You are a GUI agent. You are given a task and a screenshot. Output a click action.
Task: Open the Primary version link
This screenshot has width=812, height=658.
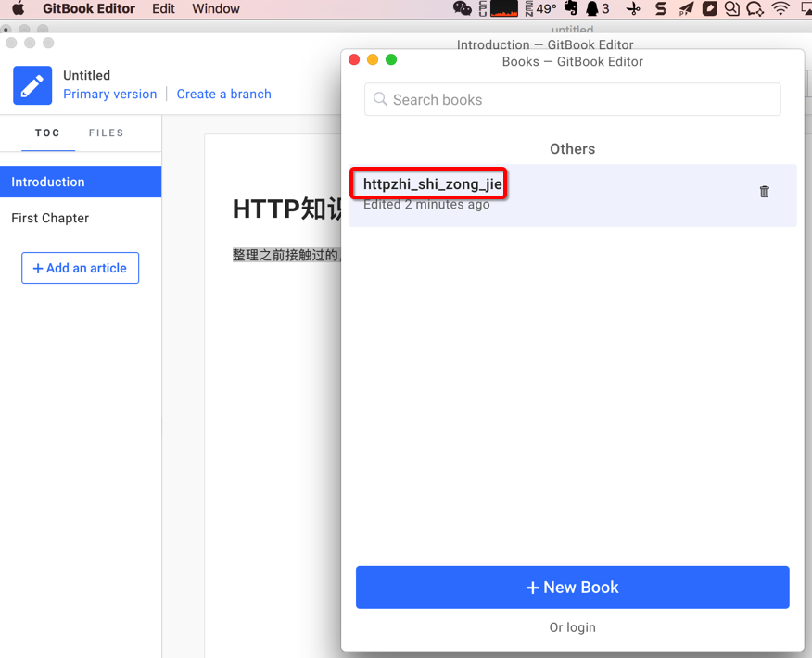(x=109, y=95)
